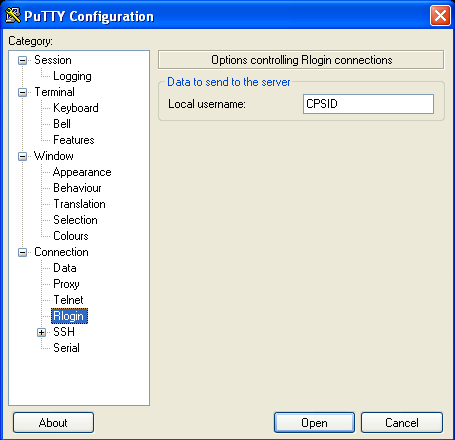Select the Translation category

point(79,204)
